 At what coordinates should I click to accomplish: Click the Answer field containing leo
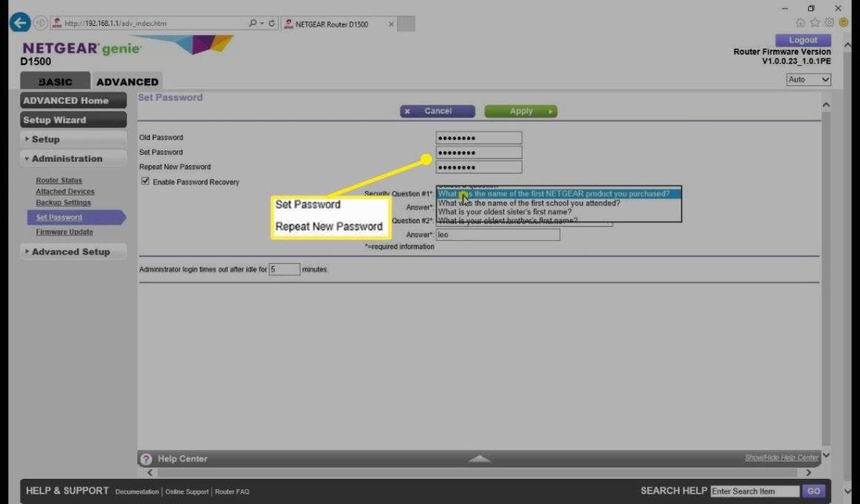point(498,235)
